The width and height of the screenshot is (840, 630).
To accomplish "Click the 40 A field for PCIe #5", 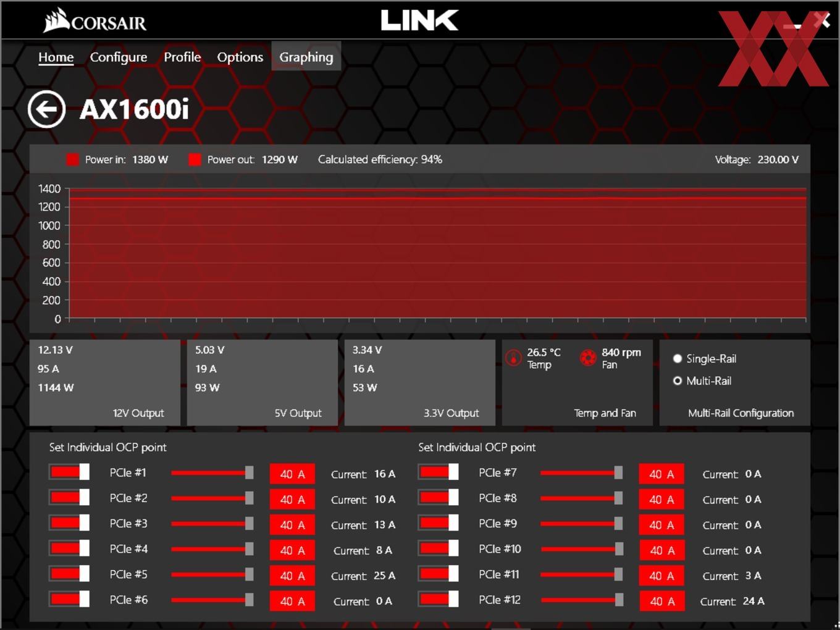I will pos(292,575).
